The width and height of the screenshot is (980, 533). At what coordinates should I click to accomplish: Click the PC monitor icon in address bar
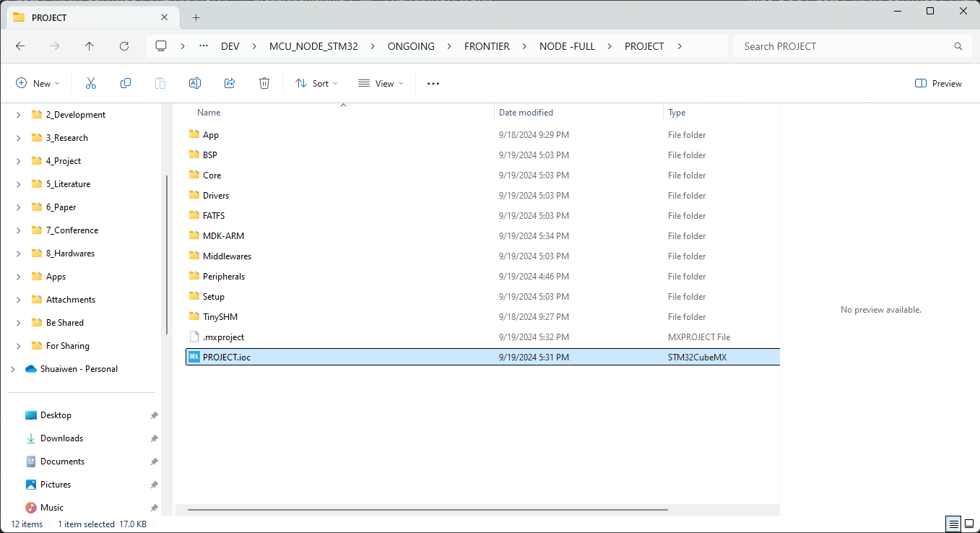coord(161,46)
